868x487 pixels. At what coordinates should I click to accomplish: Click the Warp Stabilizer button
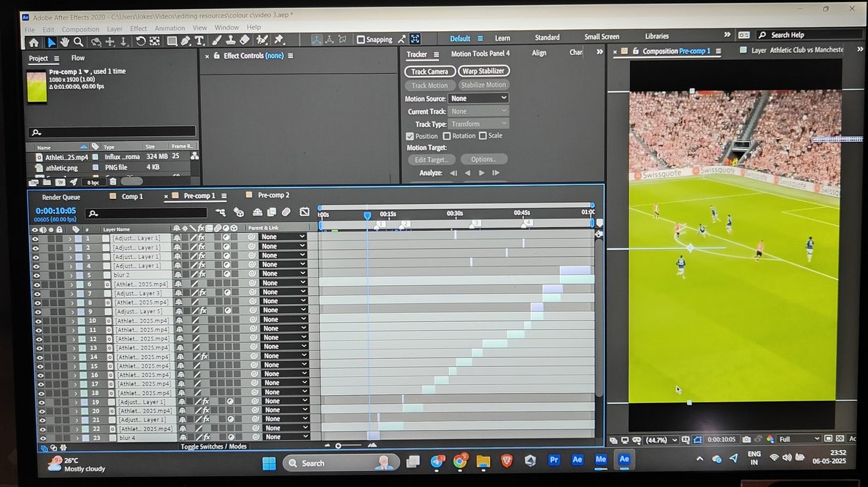coord(484,71)
